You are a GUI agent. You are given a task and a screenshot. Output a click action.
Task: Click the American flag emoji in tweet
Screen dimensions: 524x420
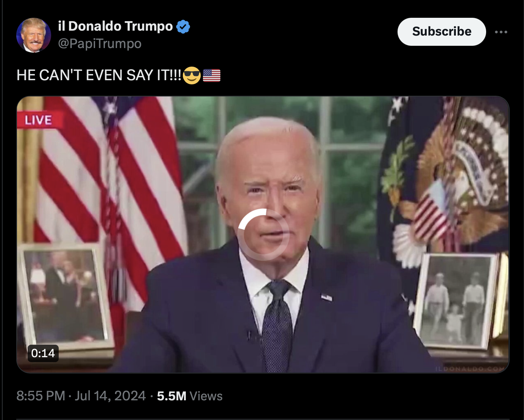coord(212,75)
